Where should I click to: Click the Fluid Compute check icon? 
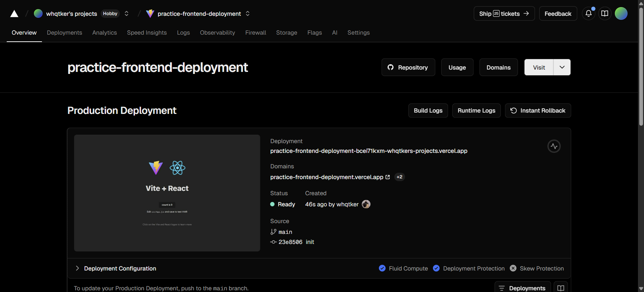pyautogui.click(x=382, y=268)
